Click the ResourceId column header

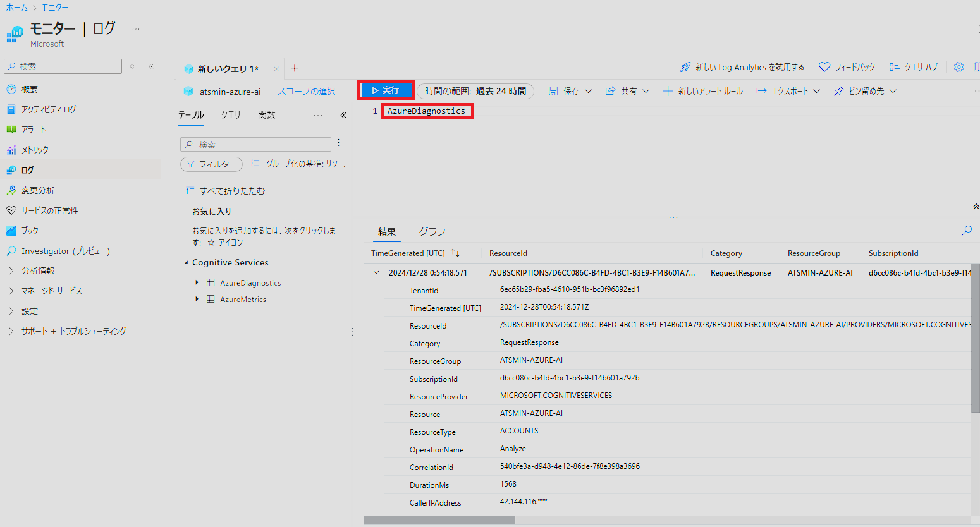tap(508, 253)
